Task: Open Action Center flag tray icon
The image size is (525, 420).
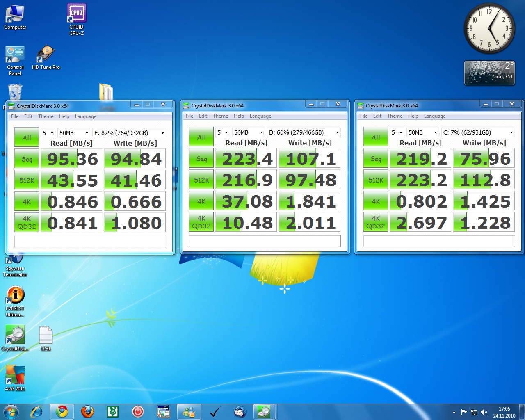Action: tap(464, 412)
